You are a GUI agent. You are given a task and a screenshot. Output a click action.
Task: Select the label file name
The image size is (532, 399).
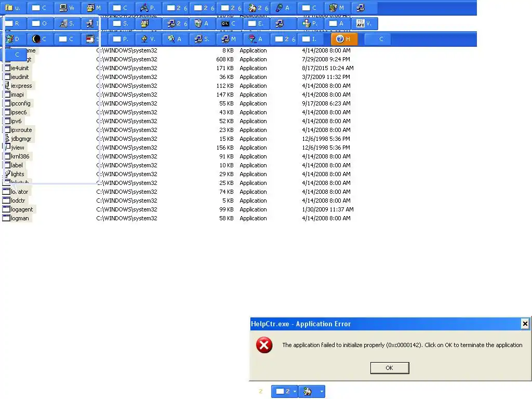tap(17, 165)
